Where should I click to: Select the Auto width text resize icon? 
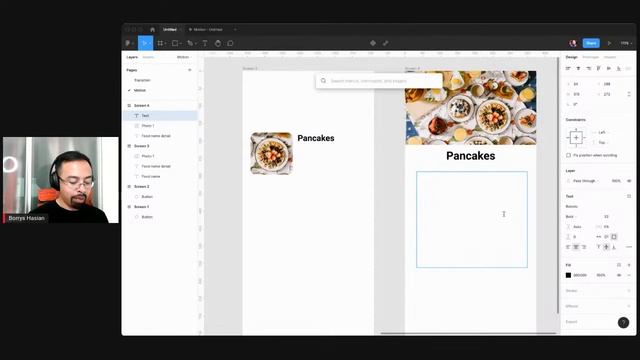pos(599,237)
